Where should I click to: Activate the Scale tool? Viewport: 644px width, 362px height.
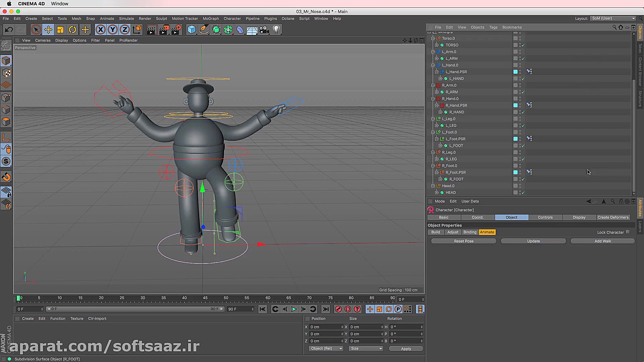tap(60, 29)
